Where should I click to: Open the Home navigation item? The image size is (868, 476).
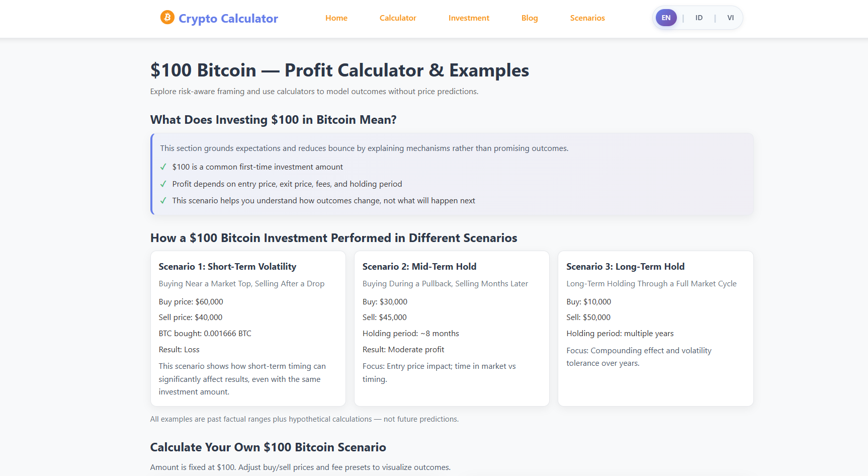[x=336, y=18]
